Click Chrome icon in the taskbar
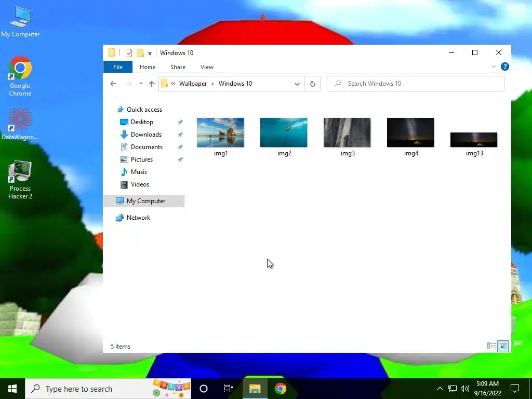 click(281, 389)
